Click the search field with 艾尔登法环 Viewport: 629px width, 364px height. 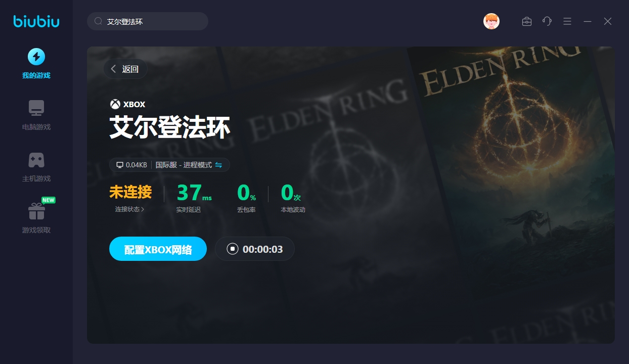[x=148, y=21]
